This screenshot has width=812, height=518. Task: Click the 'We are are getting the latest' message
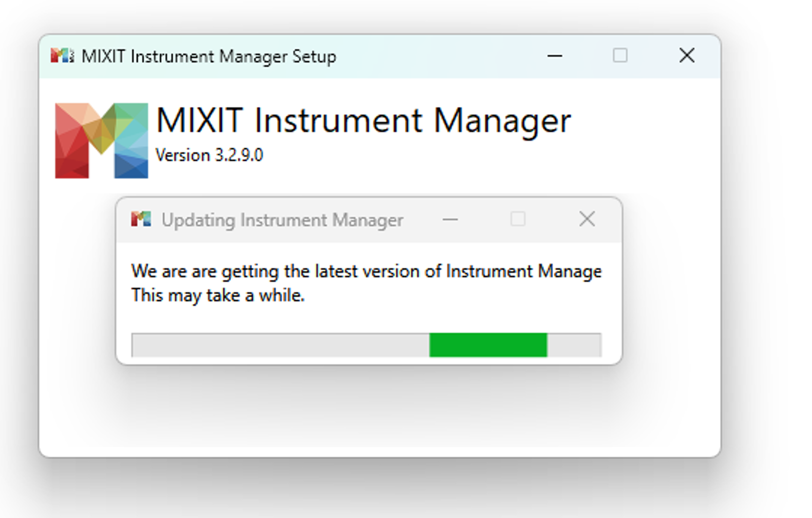pyautogui.click(x=366, y=271)
